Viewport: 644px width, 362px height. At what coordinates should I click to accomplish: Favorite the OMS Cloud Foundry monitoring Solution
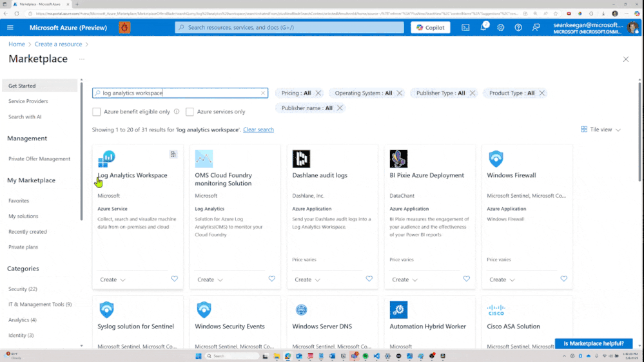point(272,279)
